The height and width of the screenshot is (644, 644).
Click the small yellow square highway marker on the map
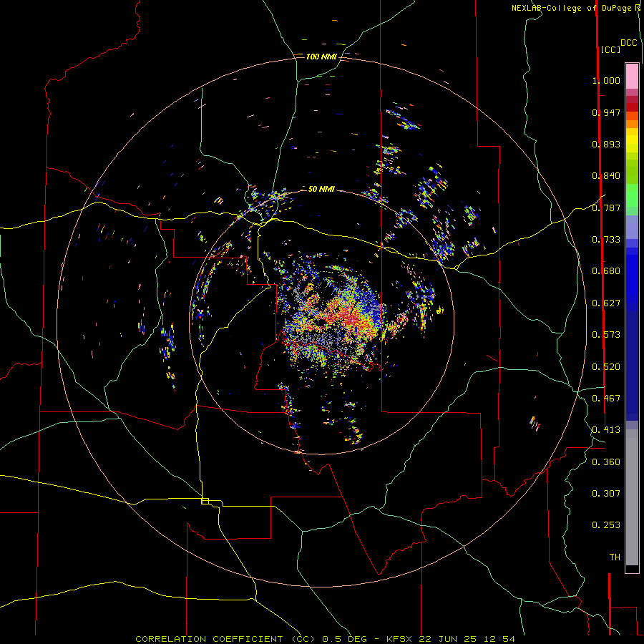pos(205,501)
